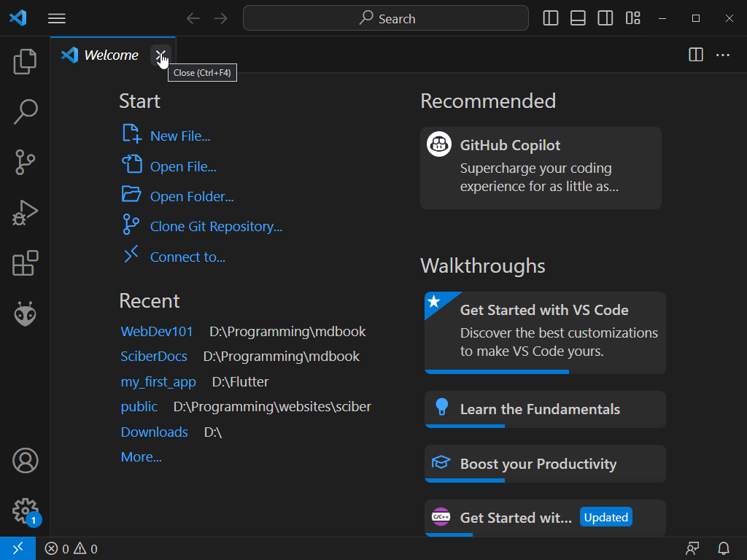This screenshot has height=560, width=747.
Task: Go forward with the right arrow
Action: pyautogui.click(x=220, y=18)
